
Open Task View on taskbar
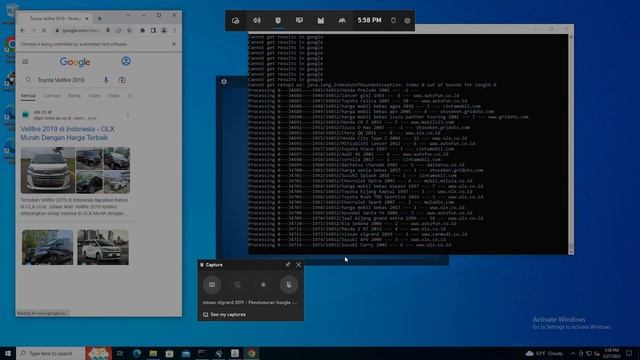click(120, 353)
